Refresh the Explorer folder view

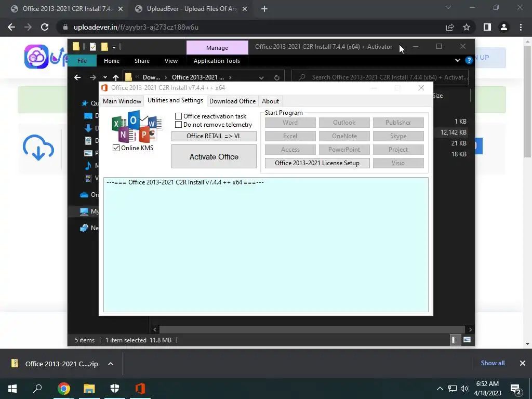point(276,78)
